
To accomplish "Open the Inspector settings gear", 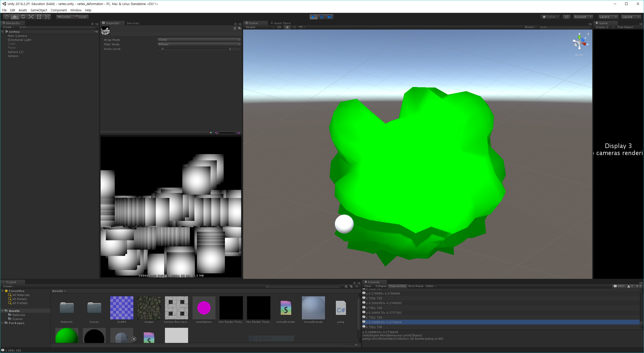I will click(240, 28).
